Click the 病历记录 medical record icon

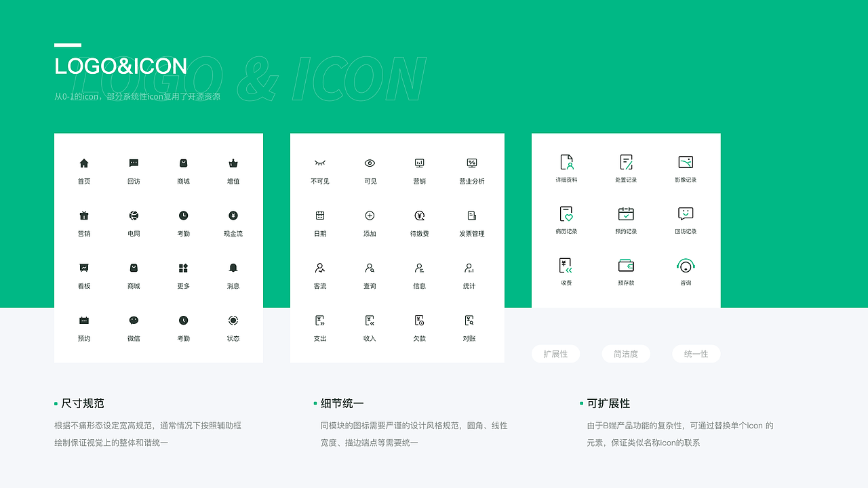point(566,215)
